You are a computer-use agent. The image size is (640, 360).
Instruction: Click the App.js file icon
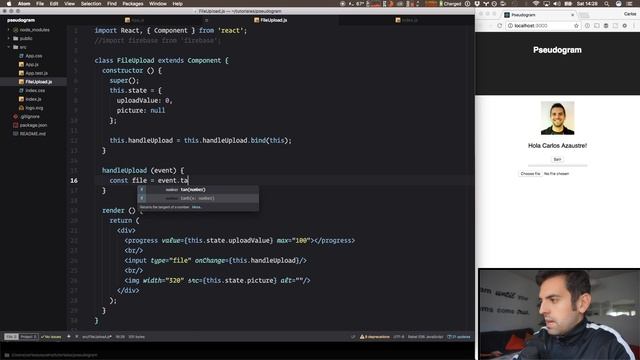(x=21, y=64)
